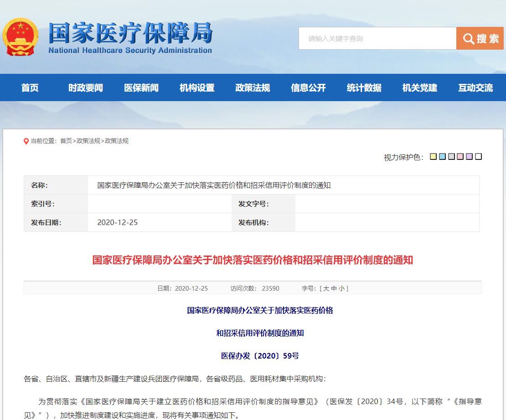Image resolution: width=506 pixels, height=420 pixels.
Task: Open the 机关党建 navigation item
Action: [419, 87]
